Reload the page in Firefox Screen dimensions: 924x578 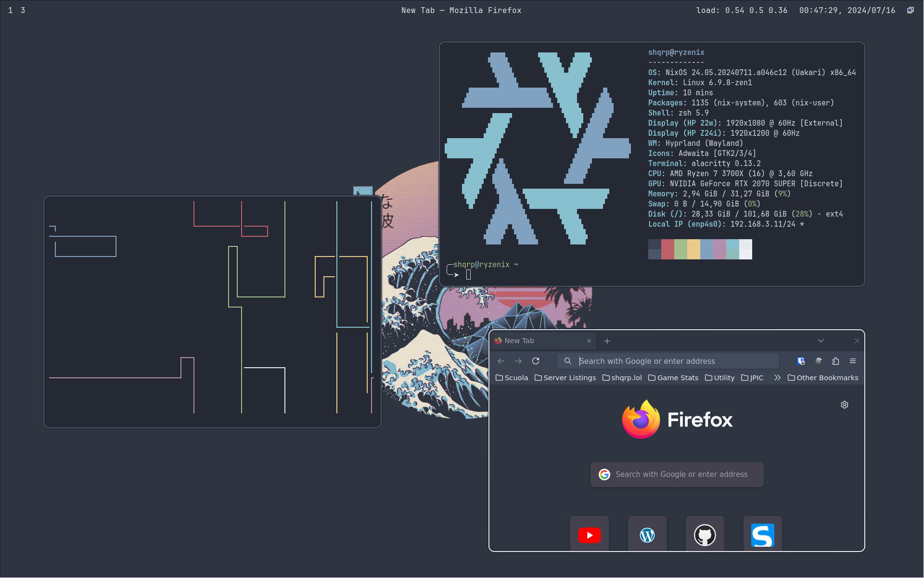536,361
